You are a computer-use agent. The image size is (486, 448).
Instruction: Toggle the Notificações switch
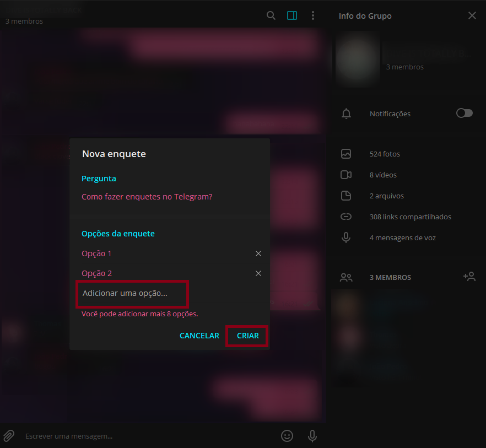(x=464, y=113)
